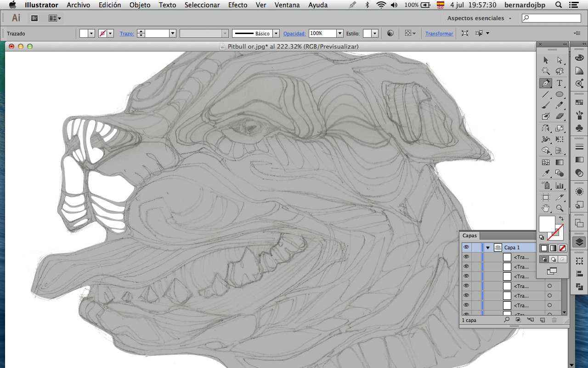588x368 pixels.
Task: Set paint to None in tools panel
Action: 563,248
